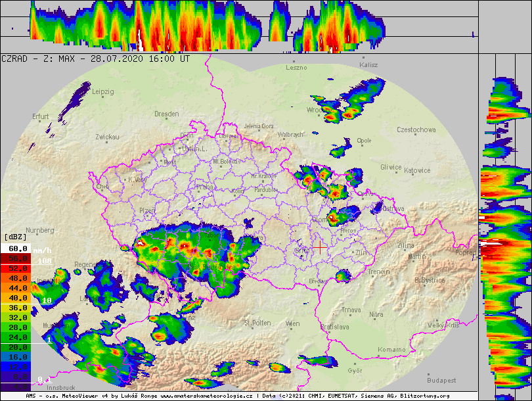The height and width of the screenshot is (401, 532).
Task: Click the [dBZ] legend unit heading
Action: click(x=16, y=237)
